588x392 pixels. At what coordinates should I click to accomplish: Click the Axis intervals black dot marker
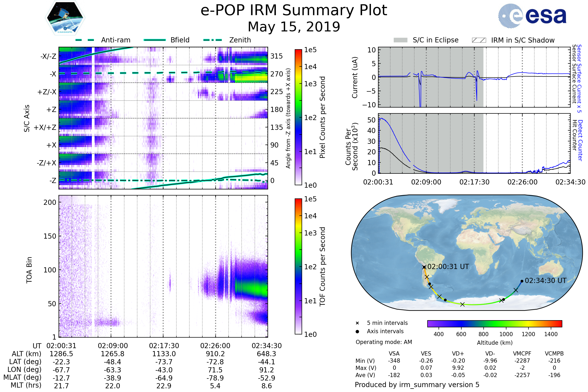357,331
